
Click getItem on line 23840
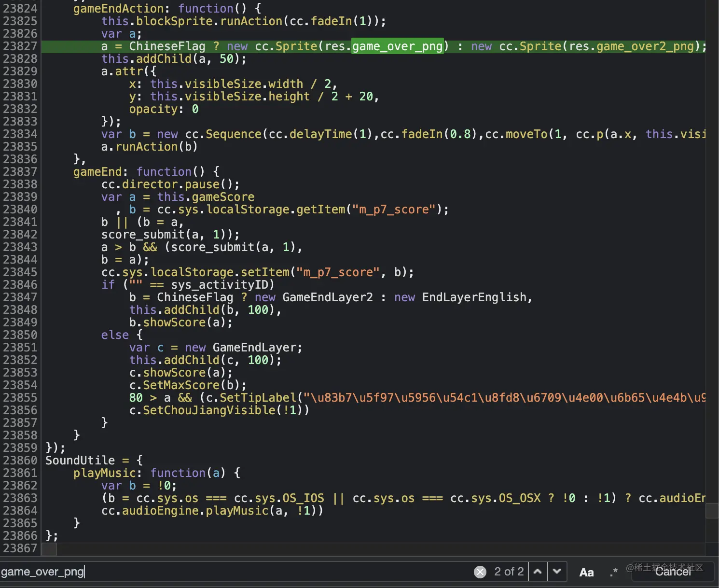pyautogui.click(x=321, y=210)
